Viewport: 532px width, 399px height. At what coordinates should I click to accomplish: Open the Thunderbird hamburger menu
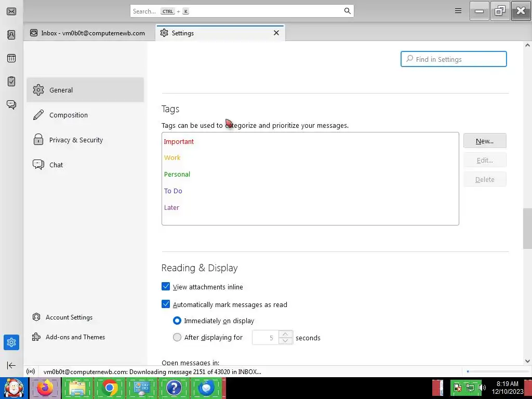pyautogui.click(x=458, y=11)
